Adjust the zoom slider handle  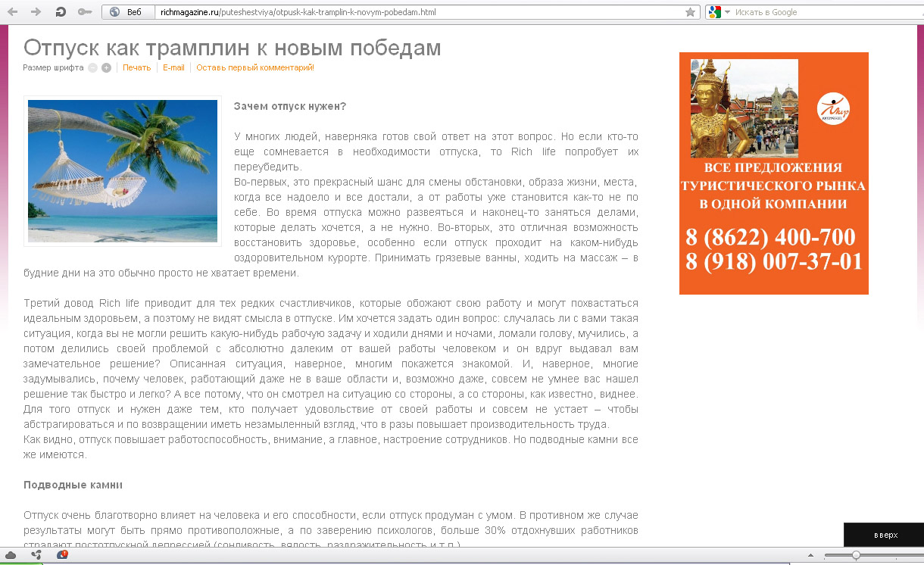click(856, 555)
